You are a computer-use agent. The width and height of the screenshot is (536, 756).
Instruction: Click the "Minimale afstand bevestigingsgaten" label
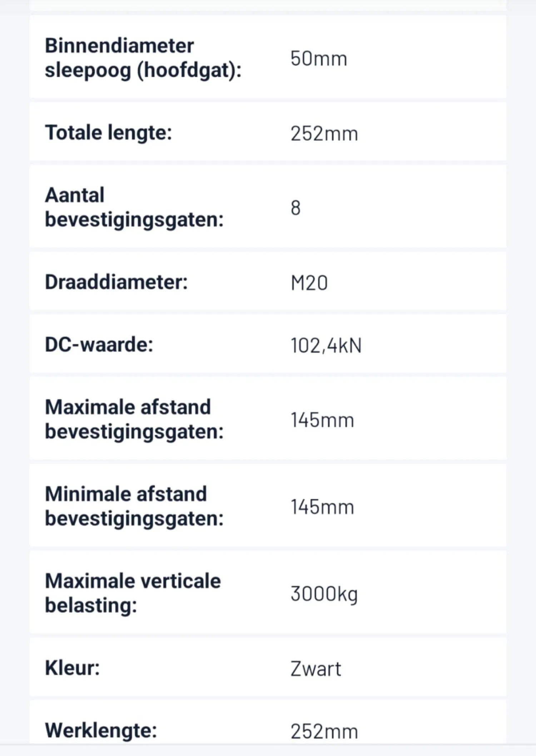[x=134, y=506]
